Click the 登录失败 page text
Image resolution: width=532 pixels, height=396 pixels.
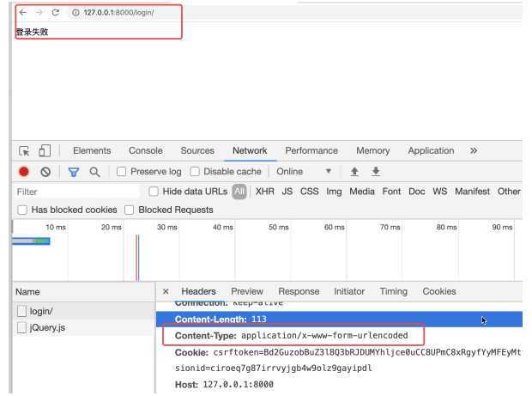[32, 33]
